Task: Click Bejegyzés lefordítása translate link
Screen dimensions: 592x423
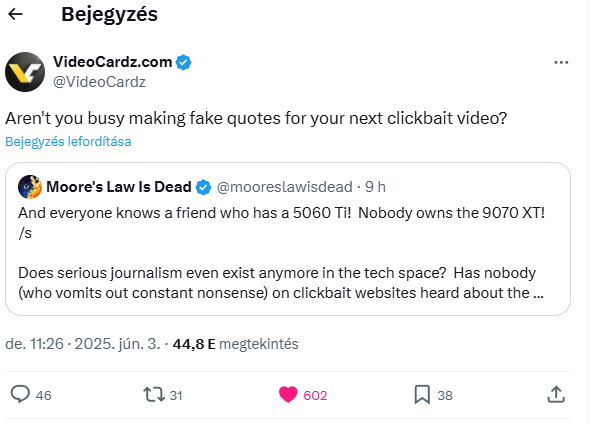Action: [x=68, y=142]
